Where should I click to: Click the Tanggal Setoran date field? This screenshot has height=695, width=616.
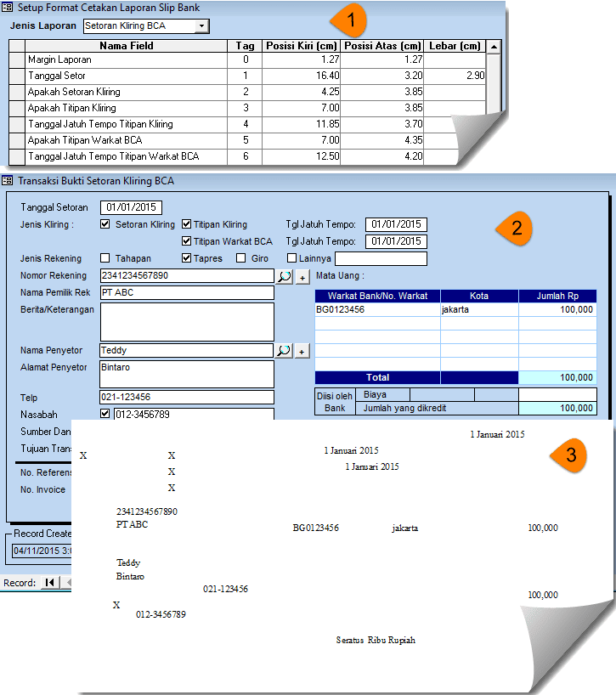[x=131, y=207]
